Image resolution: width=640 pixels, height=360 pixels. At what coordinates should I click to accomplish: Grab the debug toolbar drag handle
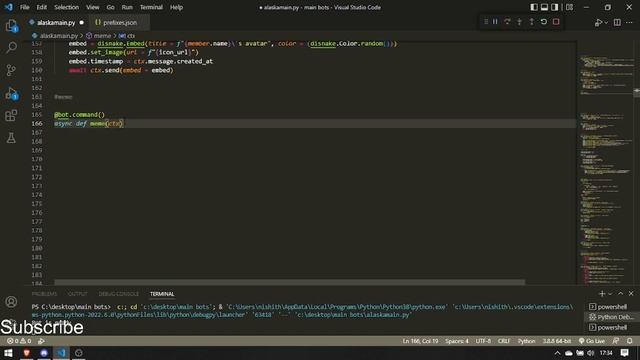point(486,22)
